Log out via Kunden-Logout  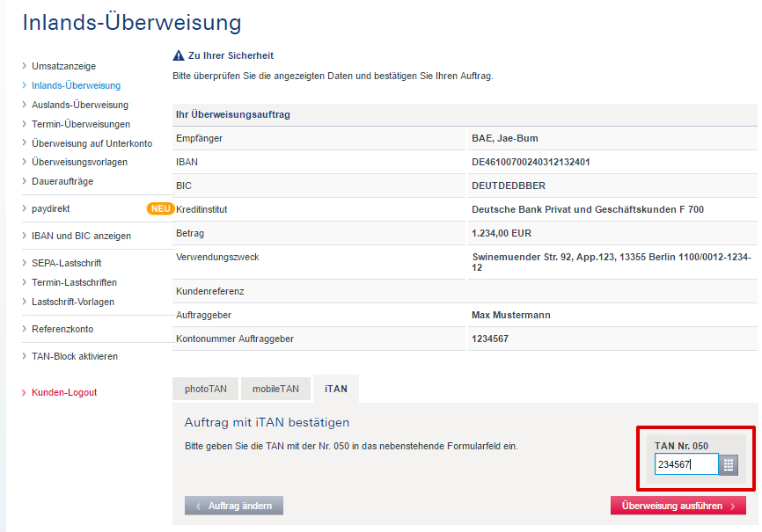[63, 392]
